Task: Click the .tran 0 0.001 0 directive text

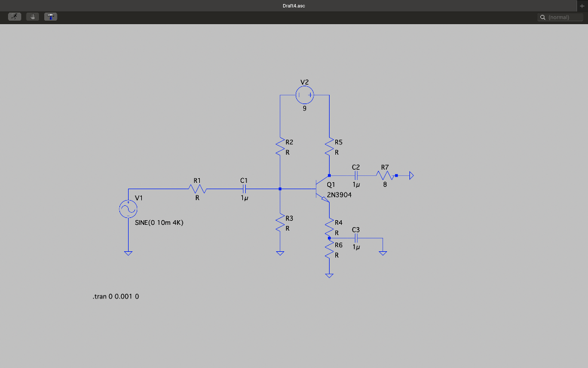Action: tap(114, 296)
